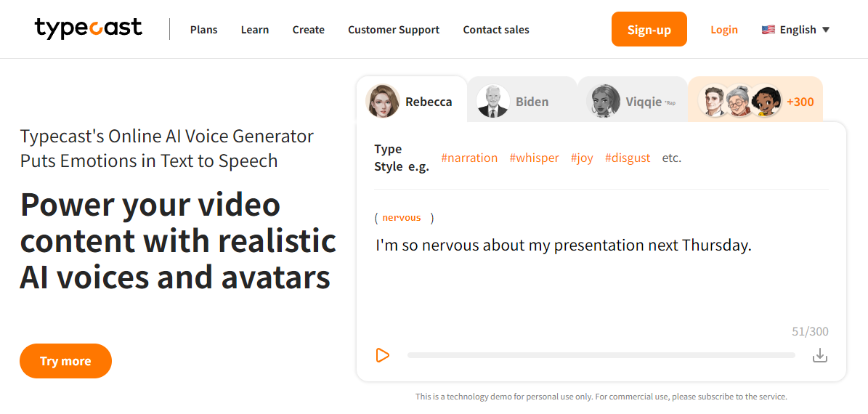
Task: Go to Customer Support
Action: [394, 30]
